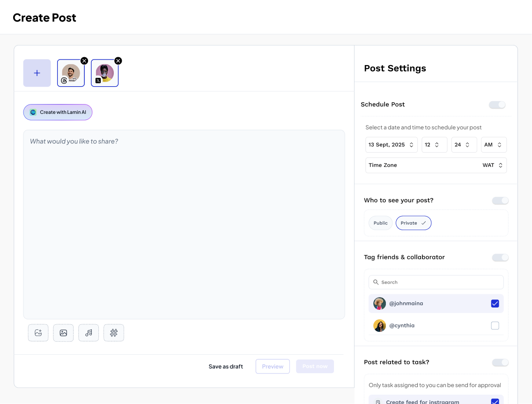This screenshot has width=532, height=404.
Task: Open the image gallery icon
Action: click(63, 332)
